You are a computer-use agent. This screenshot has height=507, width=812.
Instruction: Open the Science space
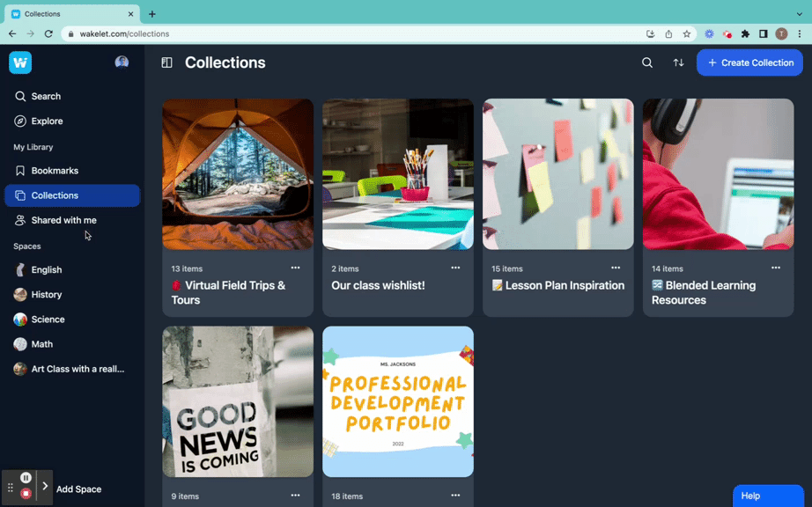pyautogui.click(x=48, y=320)
